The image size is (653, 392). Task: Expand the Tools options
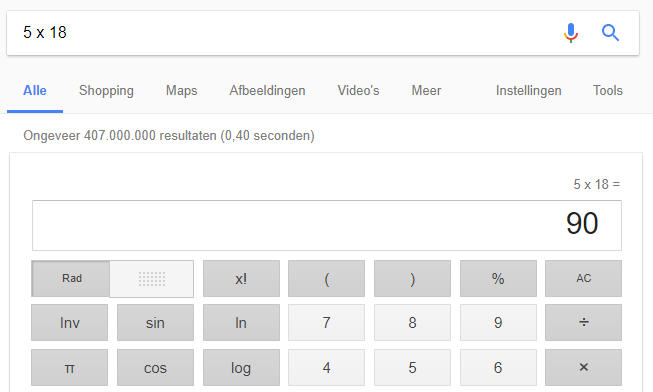(x=608, y=90)
